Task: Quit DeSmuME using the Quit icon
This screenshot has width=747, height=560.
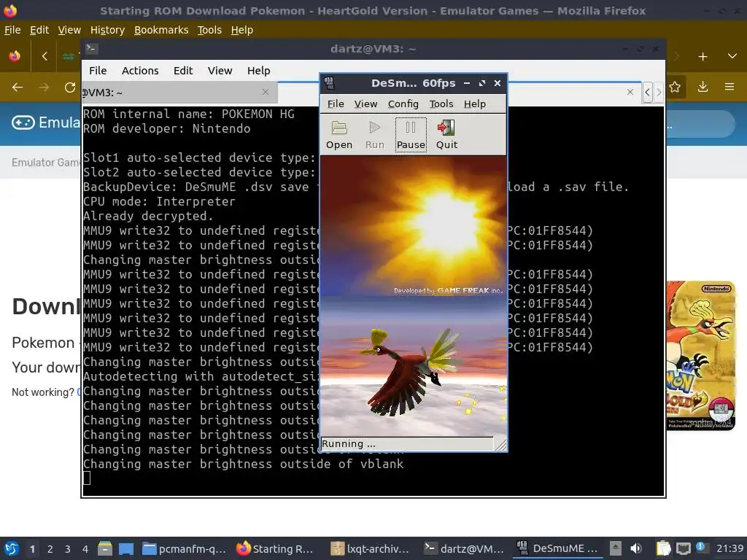Action: [x=446, y=135]
